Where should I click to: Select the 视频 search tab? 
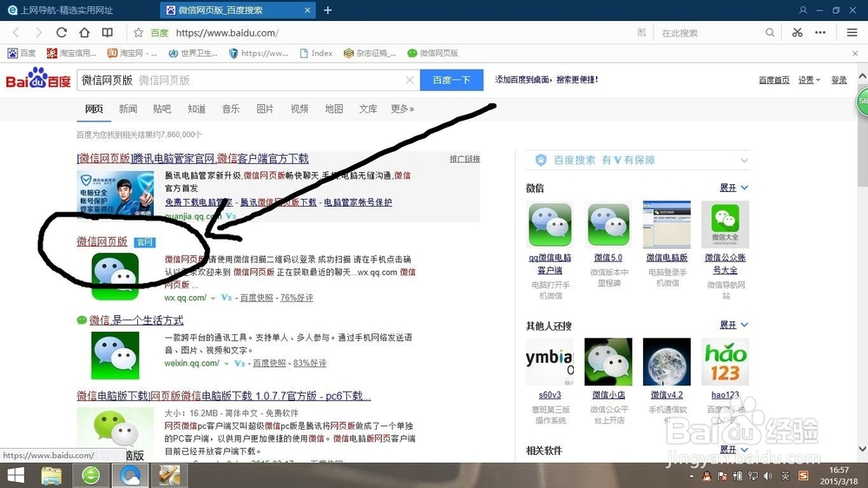point(299,109)
